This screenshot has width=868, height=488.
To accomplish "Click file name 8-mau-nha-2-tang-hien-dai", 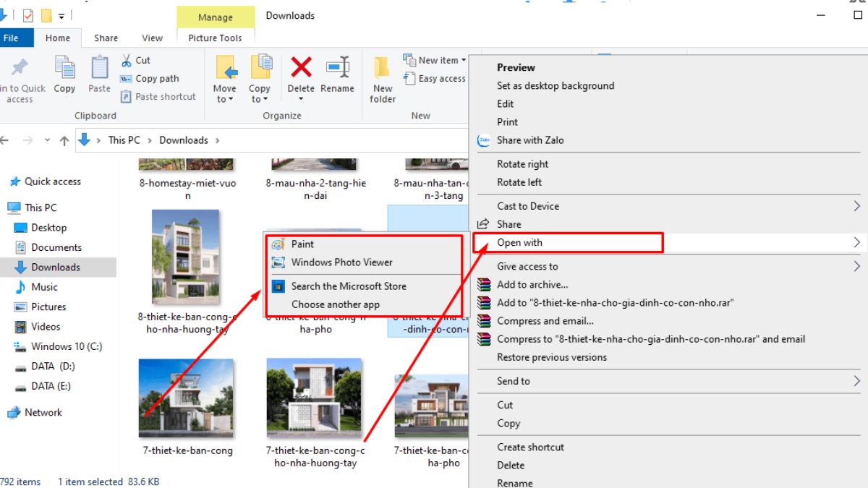I will tap(316, 189).
